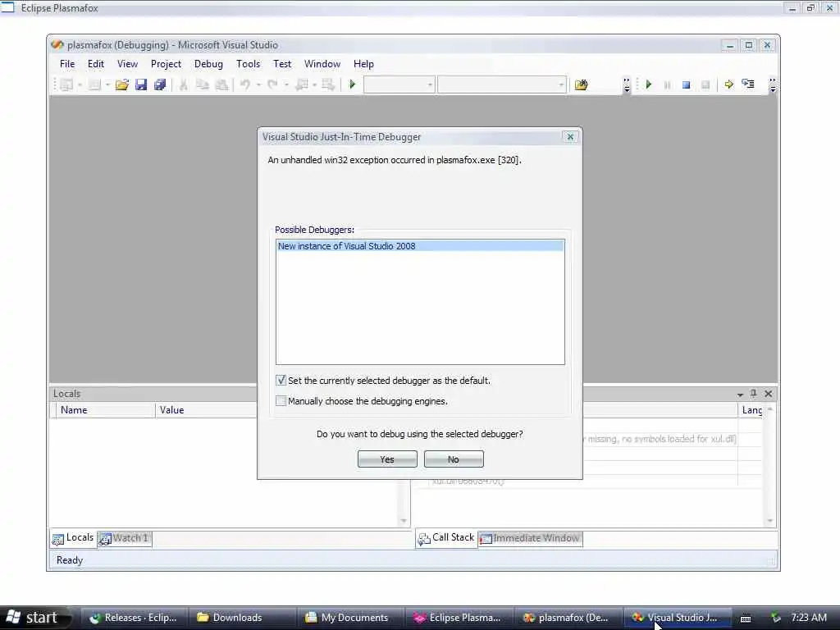The height and width of the screenshot is (630, 840).
Task: Open the Window menu
Action: (x=322, y=64)
